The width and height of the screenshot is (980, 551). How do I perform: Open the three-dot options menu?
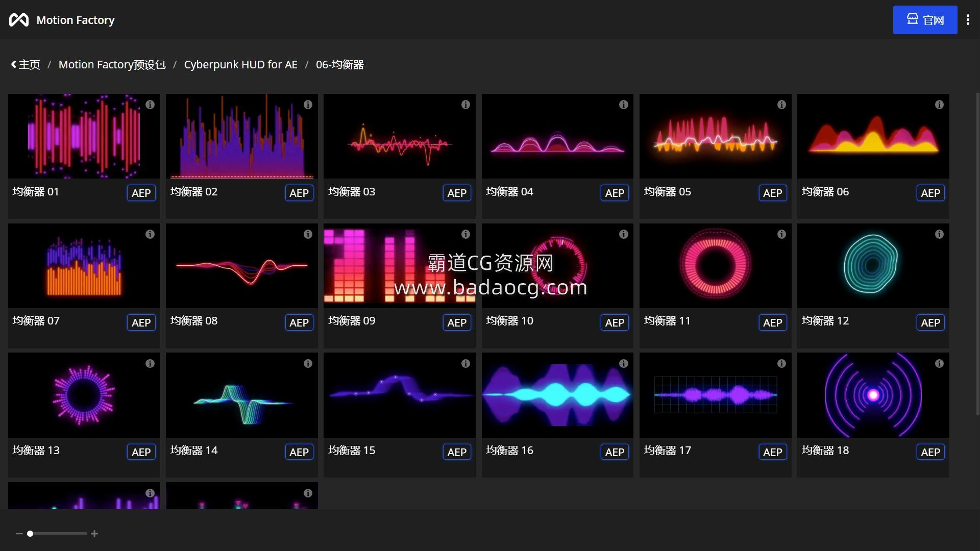(x=968, y=20)
